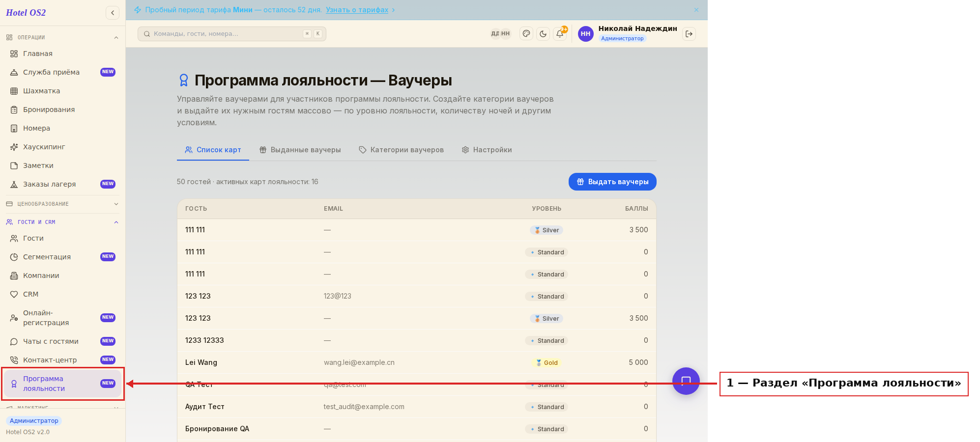980x442 pixels.
Task: Open Служба приёма in the sidebar
Action: (62, 72)
